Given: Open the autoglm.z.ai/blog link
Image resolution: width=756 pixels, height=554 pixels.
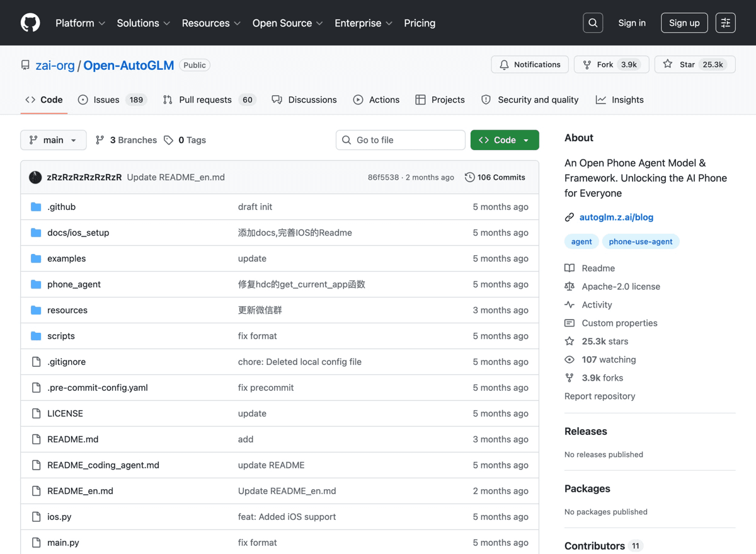Looking at the screenshot, I should point(616,217).
